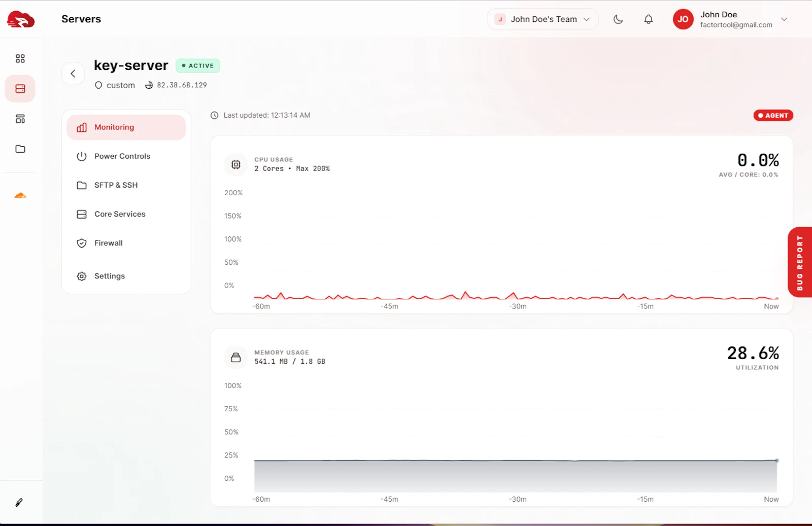
Task: Open the vertical BUG REPORT tab
Action: (800, 262)
